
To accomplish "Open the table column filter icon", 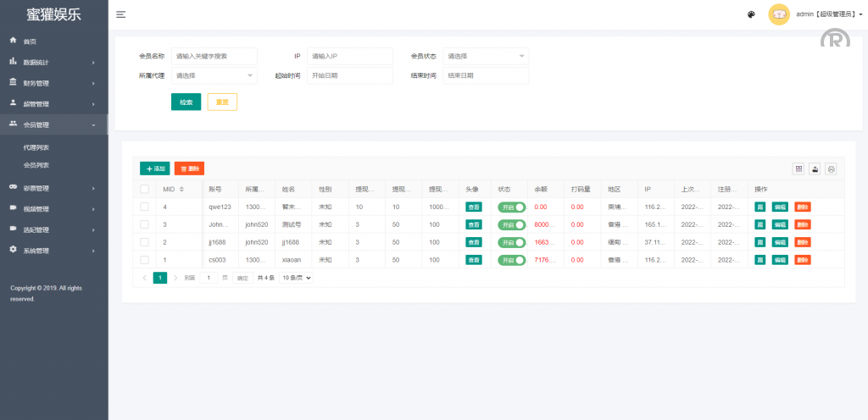I will point(798,169).
